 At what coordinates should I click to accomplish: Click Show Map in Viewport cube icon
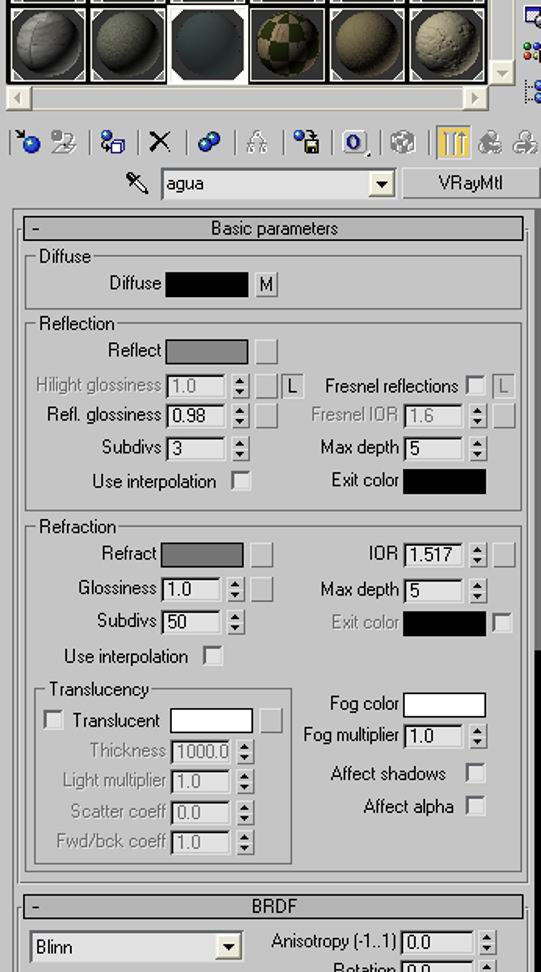click(403, 142)
